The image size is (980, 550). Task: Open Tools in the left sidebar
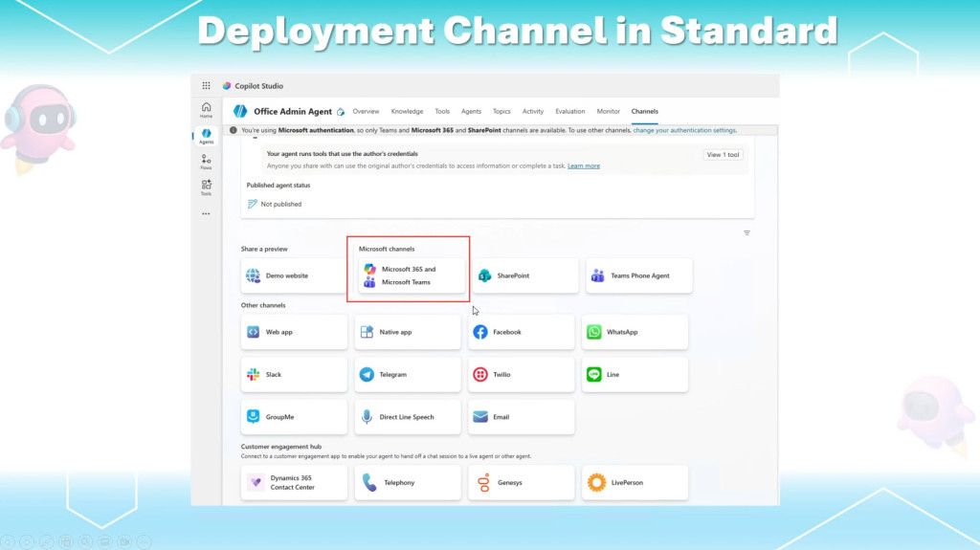pos(207,187)
